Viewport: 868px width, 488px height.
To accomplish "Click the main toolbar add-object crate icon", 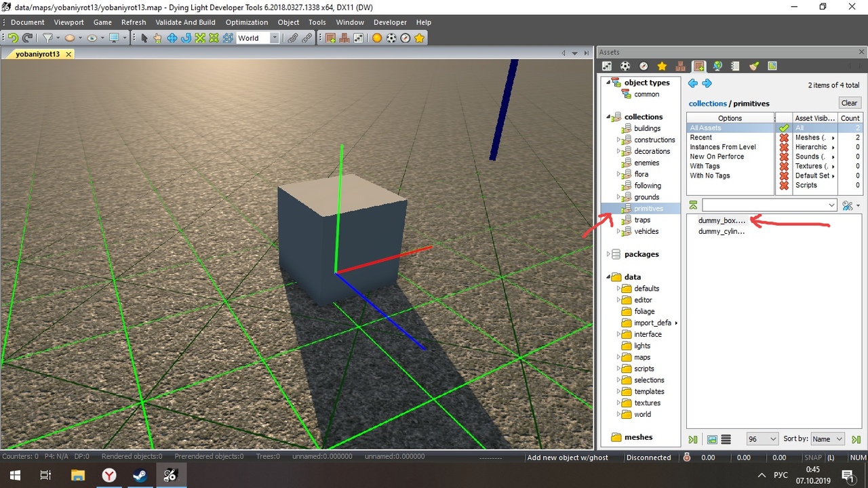I will click(331, 38).
